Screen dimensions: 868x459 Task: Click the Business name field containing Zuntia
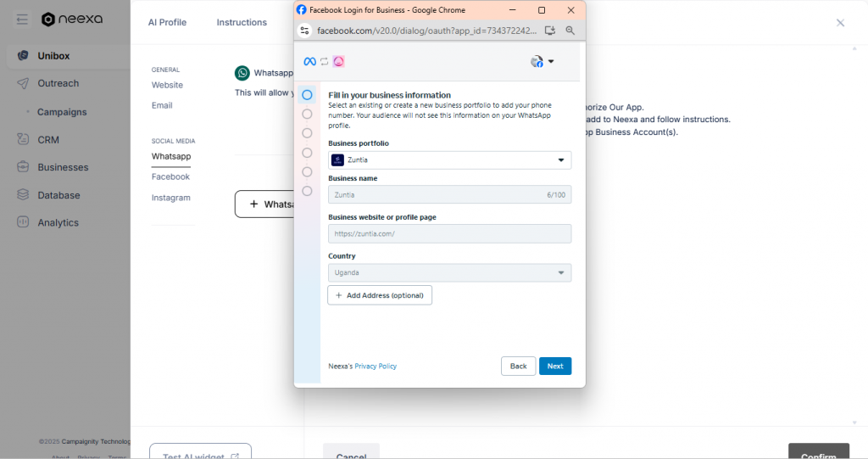pos(449,194)
